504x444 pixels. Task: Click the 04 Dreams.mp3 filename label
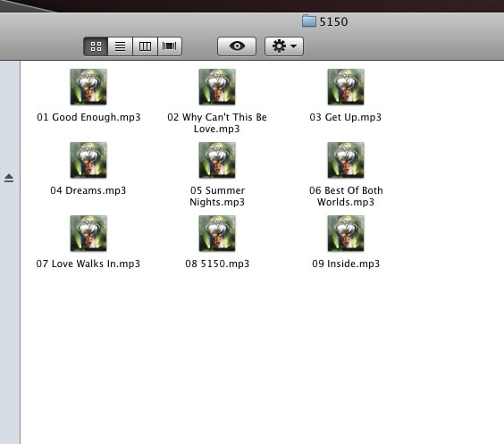pyautogui.click(x=88, y=190)
